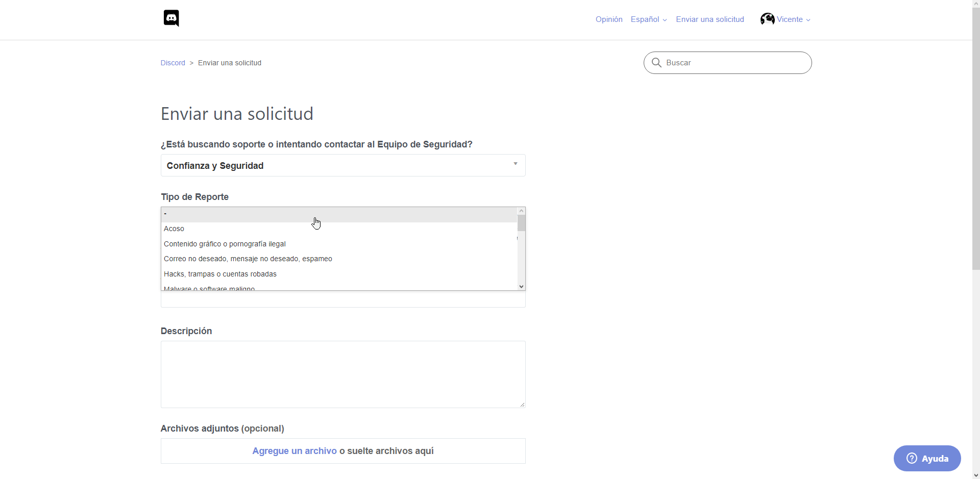The height and width of the screenshot is (479, 980).
Task: Pick Hacks, trampas o cuentas robadas
Action: (x=220, y=274)
